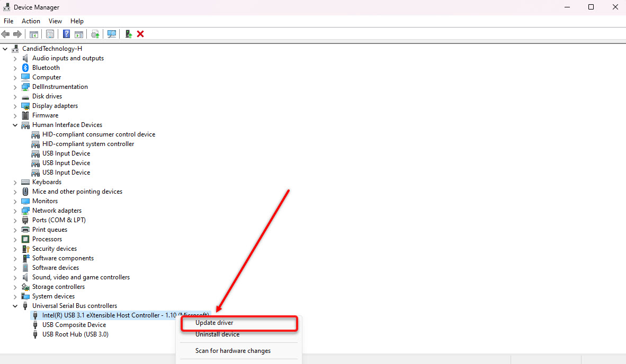Select the USB Root Hub (USB 3.0) entry
626x364 pixels.
pos(75,334)
